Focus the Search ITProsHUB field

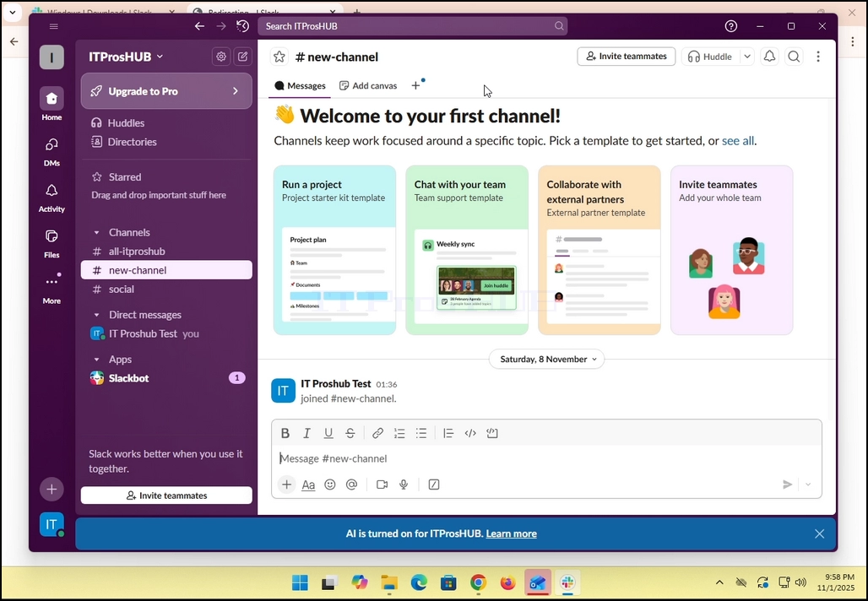click(x=412, y=26)
